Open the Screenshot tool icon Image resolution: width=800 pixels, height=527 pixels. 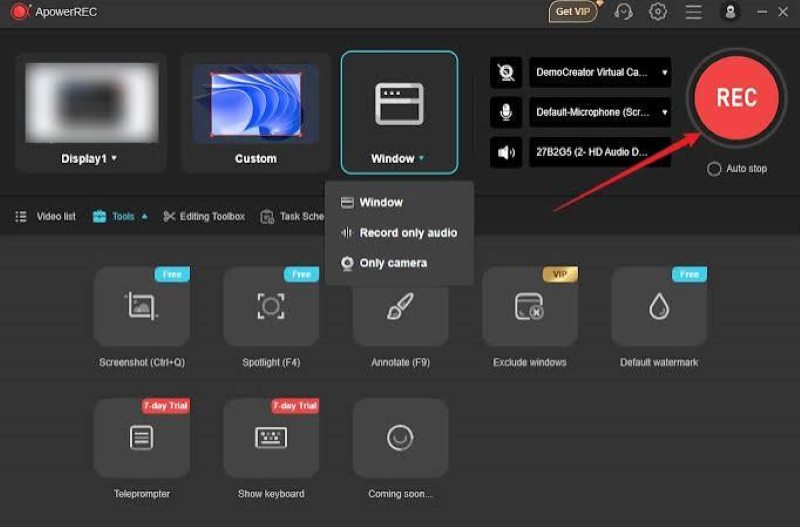coord(141,306)
